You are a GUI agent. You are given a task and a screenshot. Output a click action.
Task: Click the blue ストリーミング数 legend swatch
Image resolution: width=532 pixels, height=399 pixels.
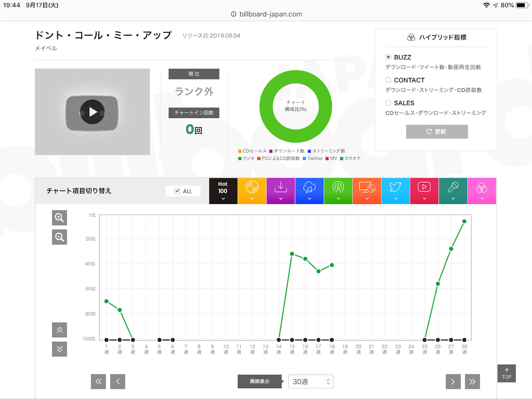tap(310, 151)
